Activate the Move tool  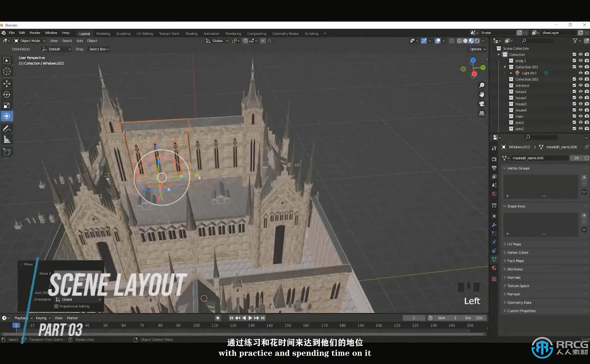click(x=7, y=84)
